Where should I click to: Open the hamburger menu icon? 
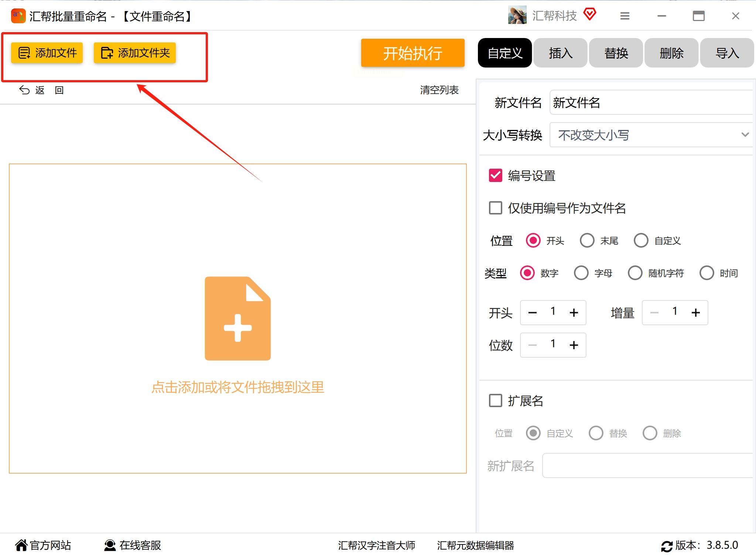point(625,16)
